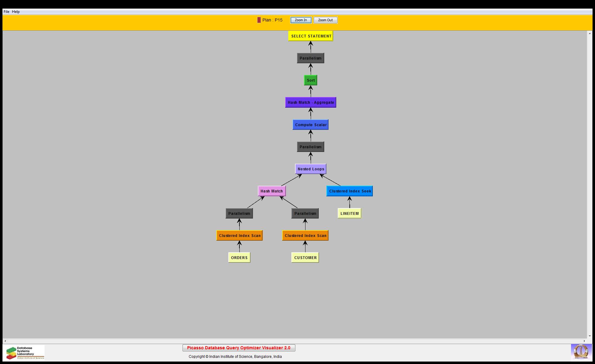
Task: Select the Hash Match - Aggregate node
Action: [311, 103]
